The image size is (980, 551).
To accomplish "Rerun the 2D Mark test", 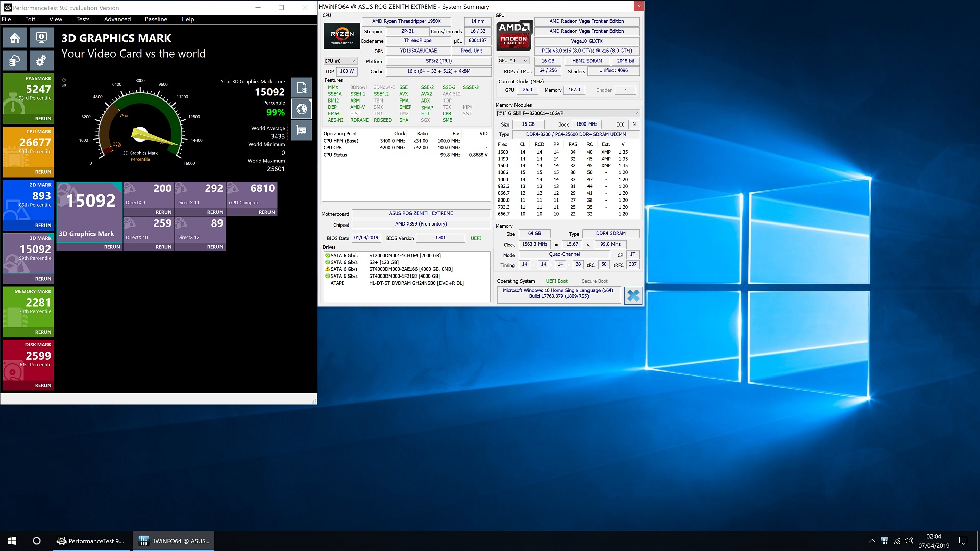I will coord(43,226).
